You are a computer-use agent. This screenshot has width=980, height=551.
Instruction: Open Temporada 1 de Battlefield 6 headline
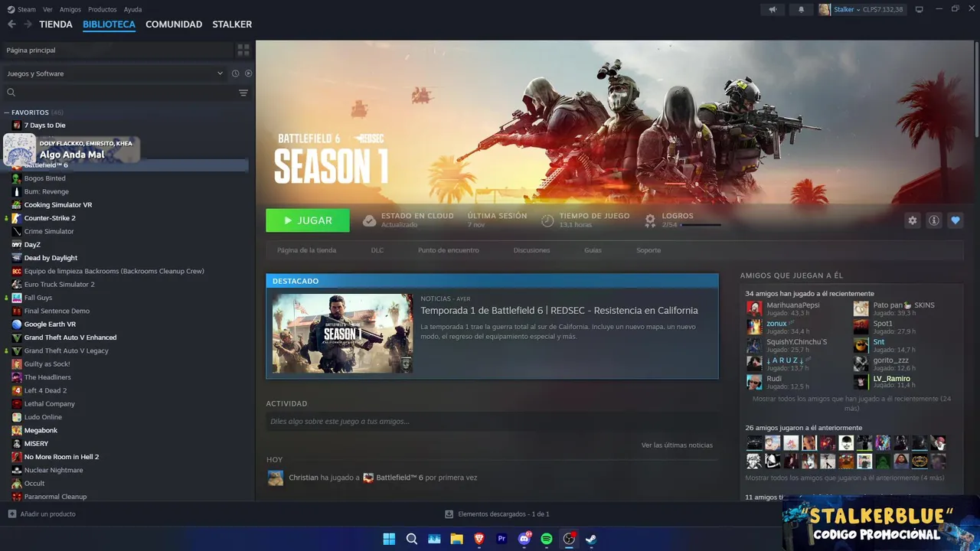[x=559, y=311]
